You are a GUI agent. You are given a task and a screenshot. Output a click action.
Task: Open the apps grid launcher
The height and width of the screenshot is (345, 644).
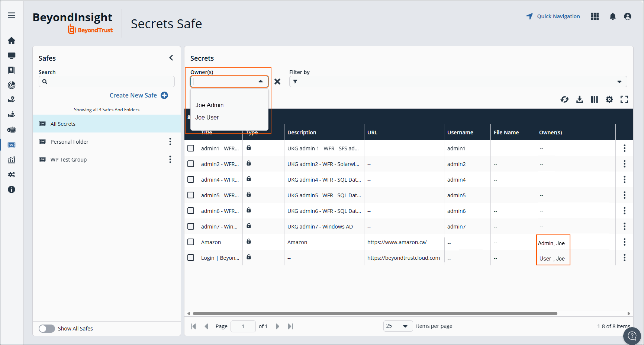(x=595, y=16)
